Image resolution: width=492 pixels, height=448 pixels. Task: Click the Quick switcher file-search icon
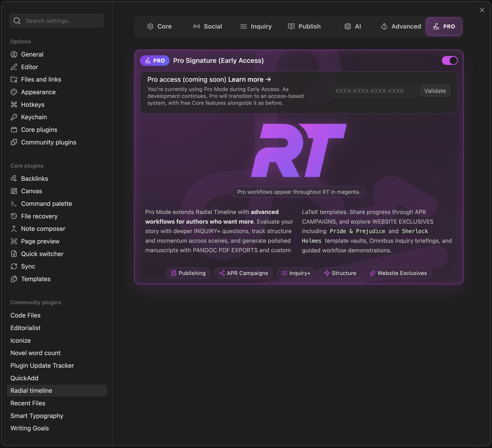14,254
